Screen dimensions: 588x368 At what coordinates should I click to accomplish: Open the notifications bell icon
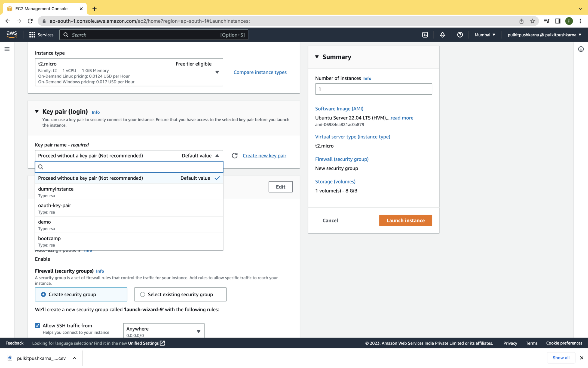coord(442,35)
